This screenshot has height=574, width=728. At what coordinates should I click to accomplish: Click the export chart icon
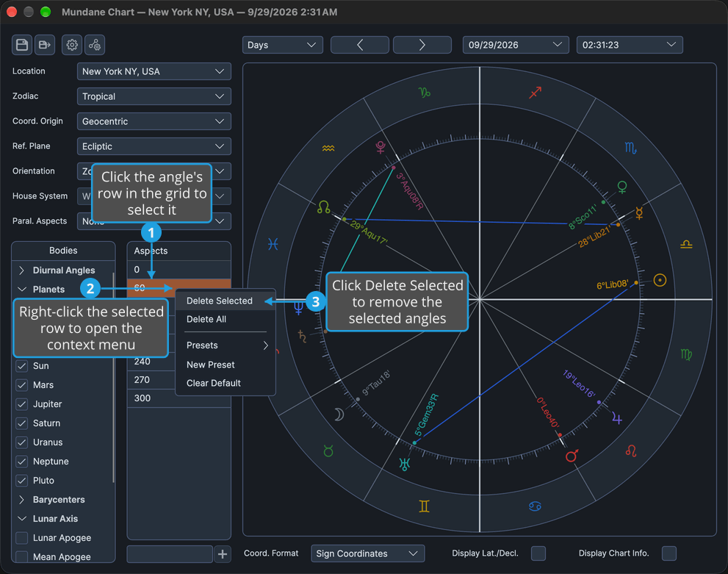click(45, 45)
